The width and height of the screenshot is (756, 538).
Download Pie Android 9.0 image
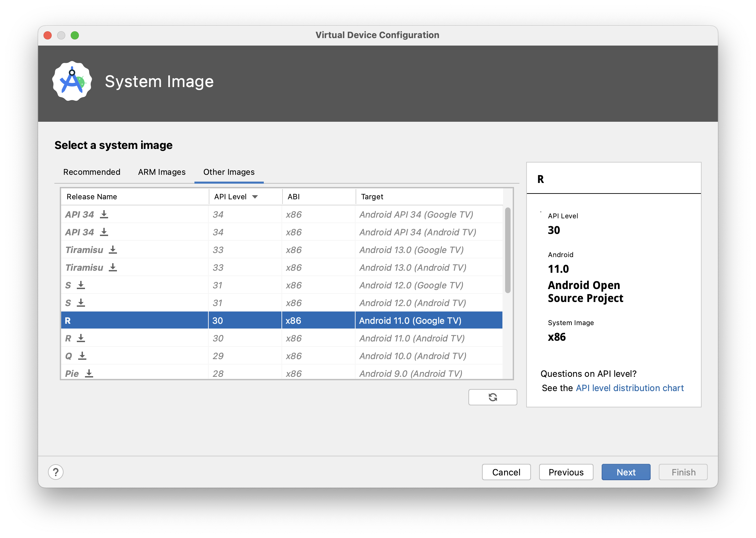tap(89, 373)
